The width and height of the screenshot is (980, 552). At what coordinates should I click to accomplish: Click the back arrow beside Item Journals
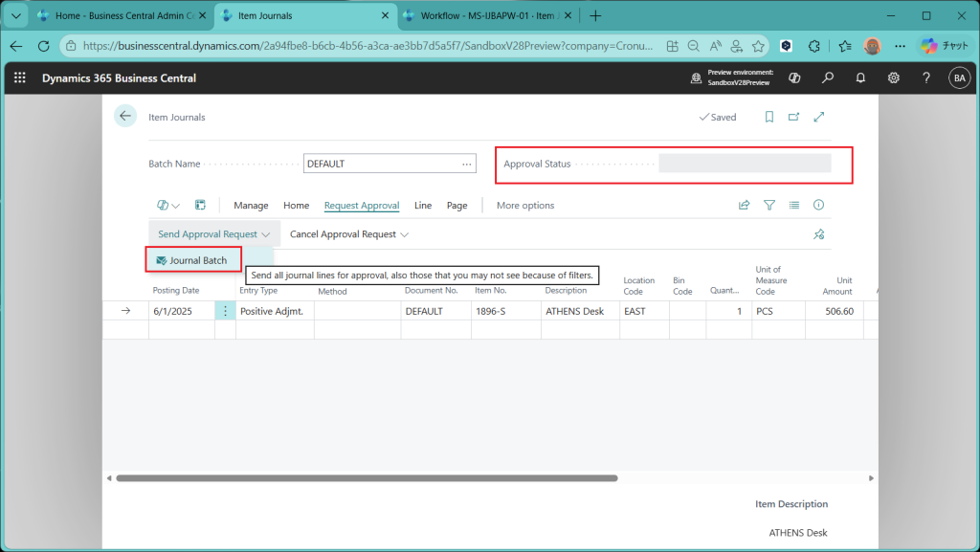click(x=125, y=117)
